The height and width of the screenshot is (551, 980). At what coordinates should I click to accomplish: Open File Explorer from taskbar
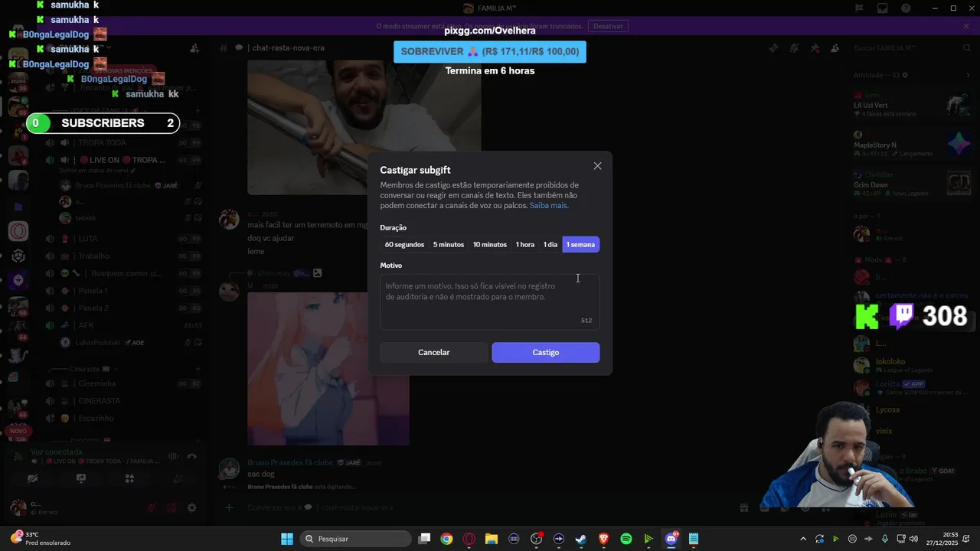pos(491,539)
